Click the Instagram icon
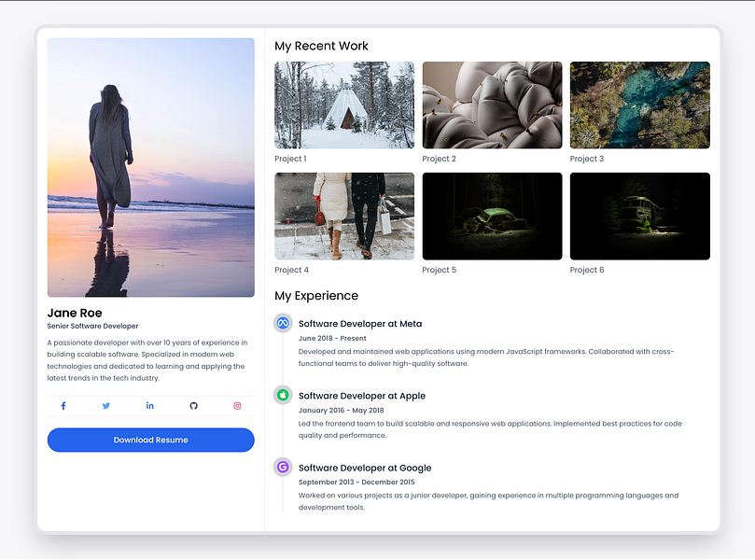The image size is (755, 560). tap(237, 405)
